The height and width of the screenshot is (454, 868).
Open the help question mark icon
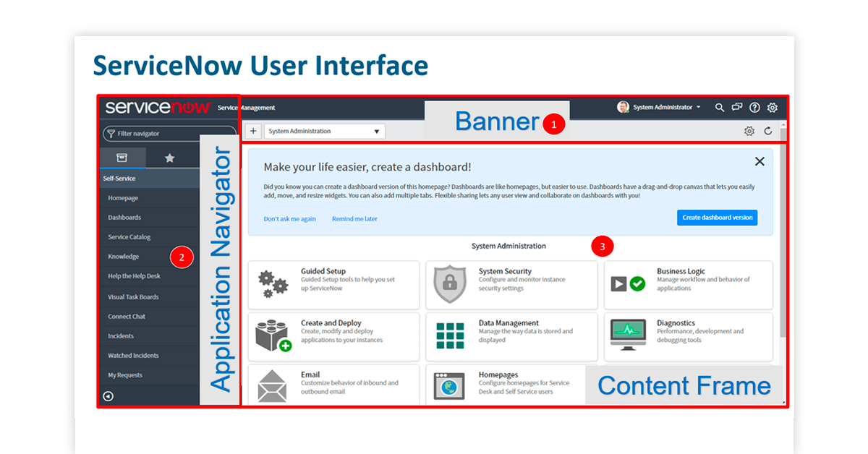pos(754,108)
